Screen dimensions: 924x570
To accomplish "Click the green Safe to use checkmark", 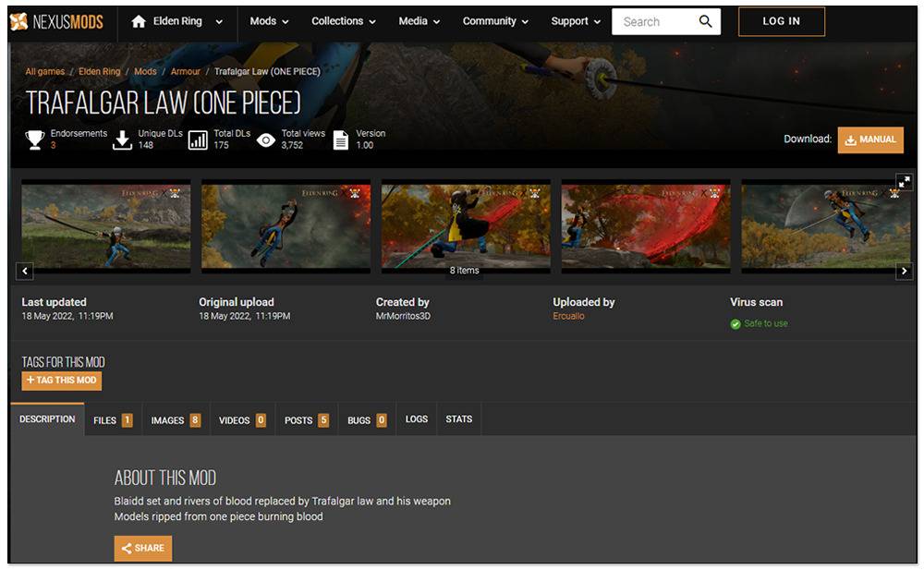I will pyautogui.click(x=736, y=324).
